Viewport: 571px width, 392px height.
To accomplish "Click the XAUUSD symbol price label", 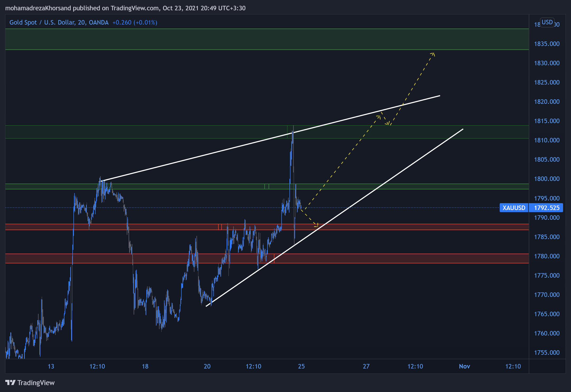I will tap(514, 208).
